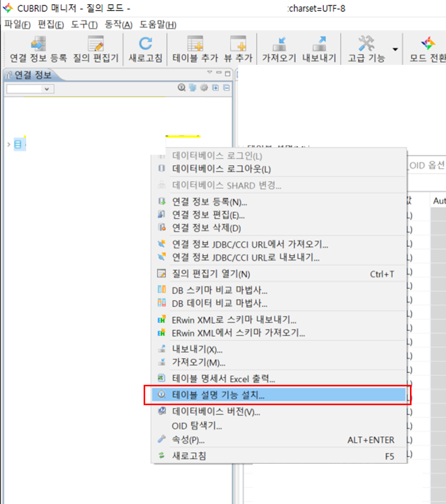Open the 동작(A) menu
446x504 pixels.
click(x=119, y=25)
